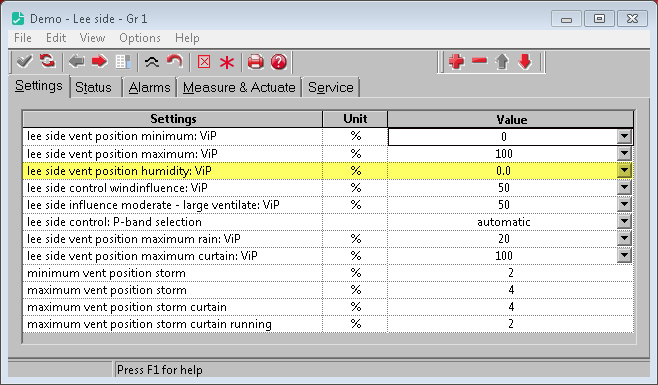Select 'maximum vent position storm curtain running' row

click(328, 324)
